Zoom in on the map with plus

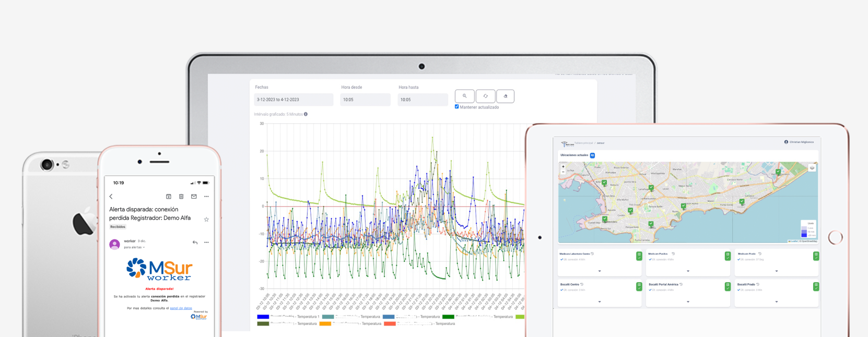tap(563, 166)
